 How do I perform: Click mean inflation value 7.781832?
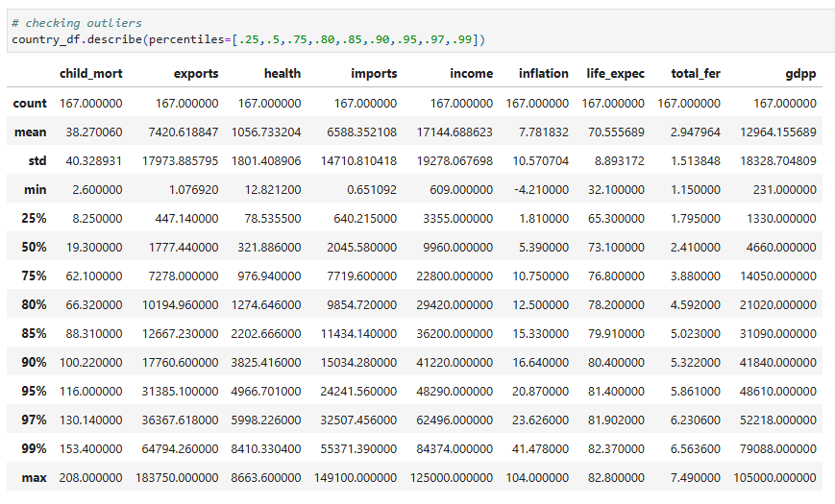pyautogui.click(x=544, y=132)
